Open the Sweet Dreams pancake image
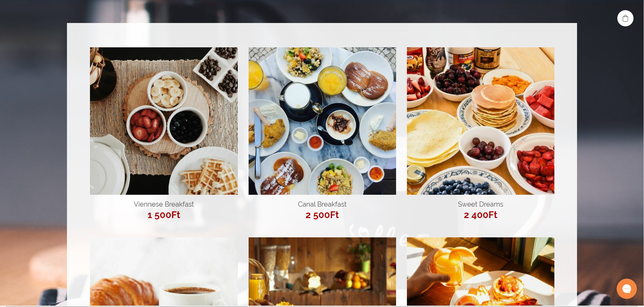 point(480,121)
